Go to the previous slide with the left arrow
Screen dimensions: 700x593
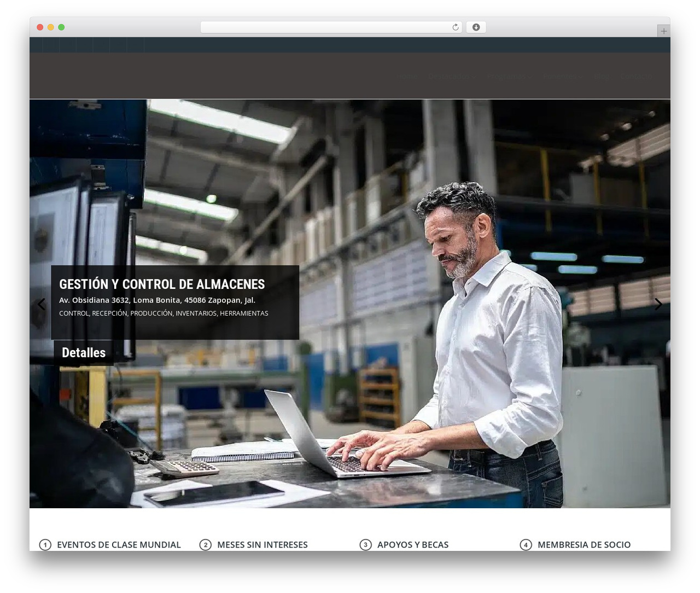tap(42, 304)
